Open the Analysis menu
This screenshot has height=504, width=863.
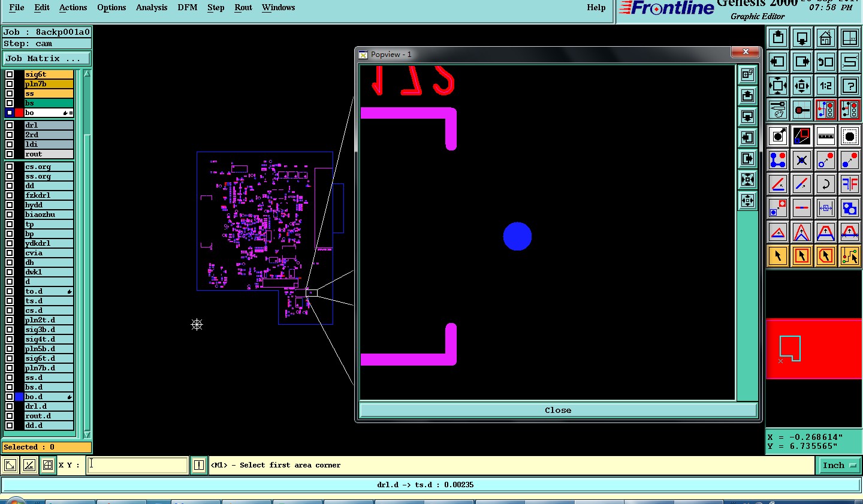click(152, 7)
